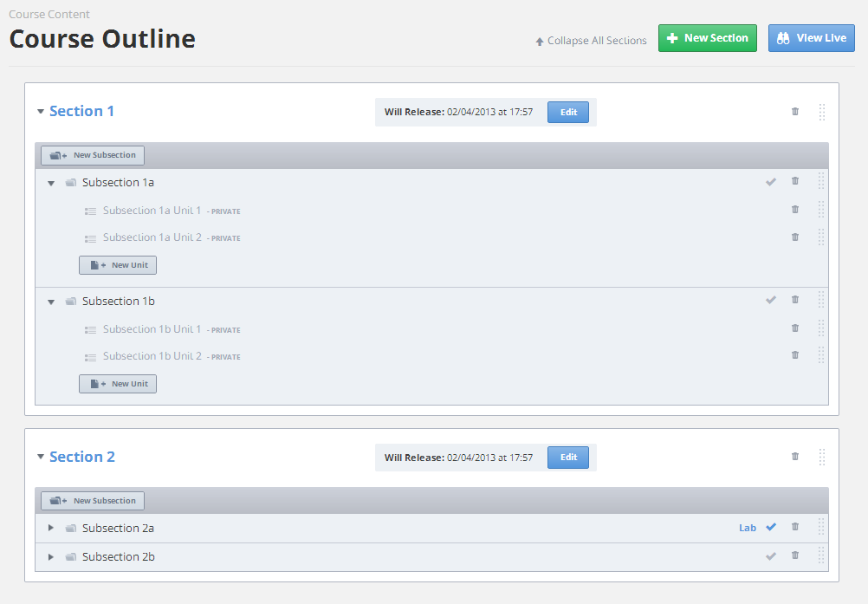Expand Subsection 2a
Screen dimensions: 868x604
[51, 528]
